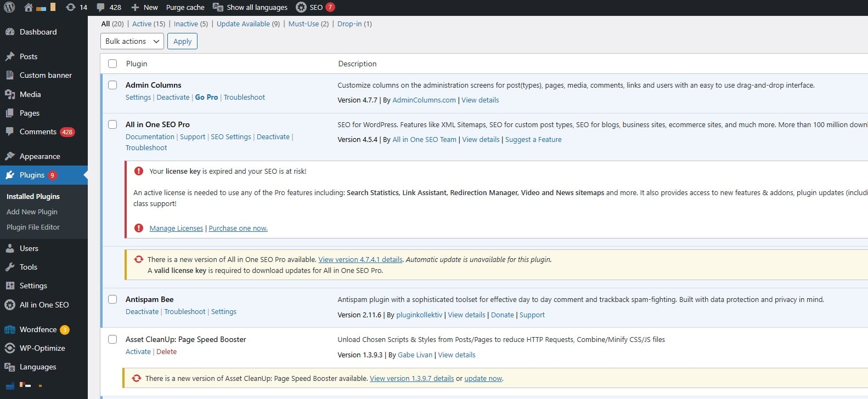Open the WordPress logo menu
This screenshot has width=868, height=399.
pos(9,7)
